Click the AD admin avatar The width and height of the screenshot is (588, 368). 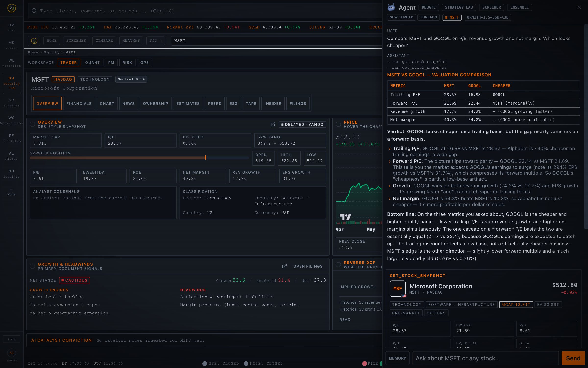(12, 353)
